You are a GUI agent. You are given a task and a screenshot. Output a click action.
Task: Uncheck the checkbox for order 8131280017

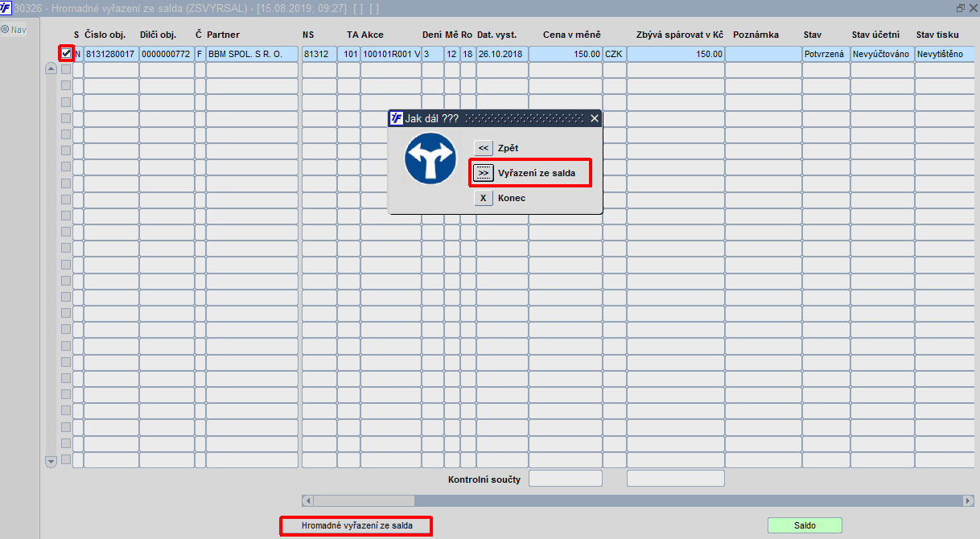pos(66,54)
